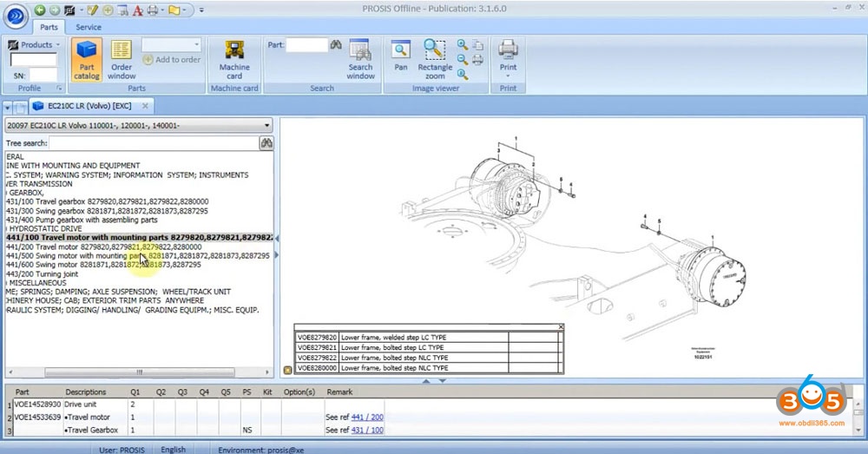Open the See ref 431 / 100 link
This screenshot has height=454, width=868.
pyautogui.click(x=365, y=430)
